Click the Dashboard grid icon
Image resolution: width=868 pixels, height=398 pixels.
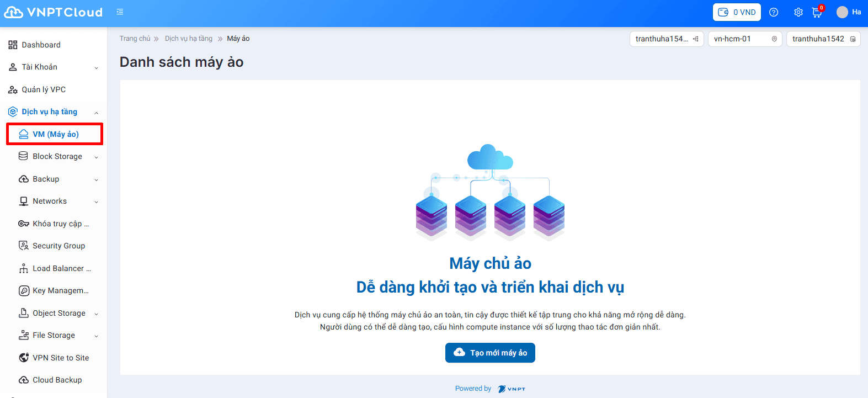click(x=13, y=45)
